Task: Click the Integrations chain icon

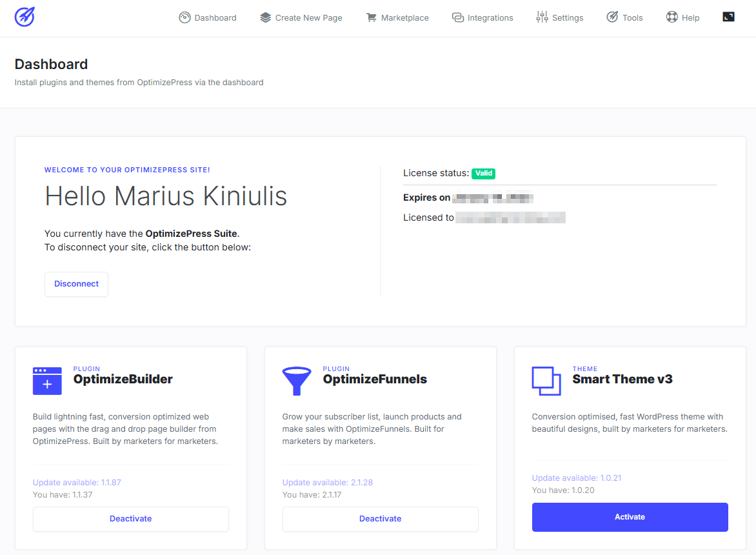Action: 457,17
